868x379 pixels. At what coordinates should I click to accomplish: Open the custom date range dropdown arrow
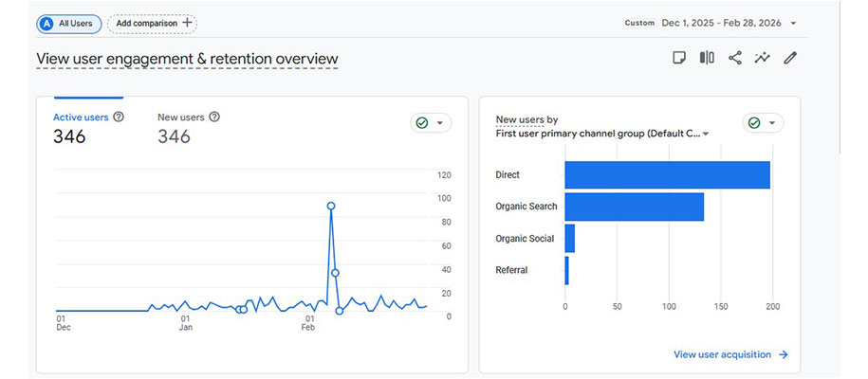(793, 24)
